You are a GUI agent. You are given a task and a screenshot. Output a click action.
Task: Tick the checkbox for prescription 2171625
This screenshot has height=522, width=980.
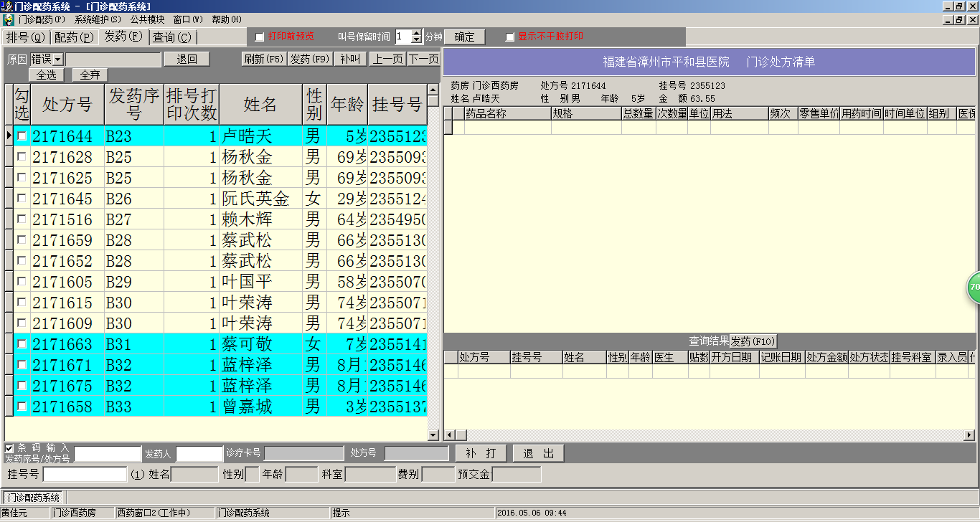click(x=22, y=177)
